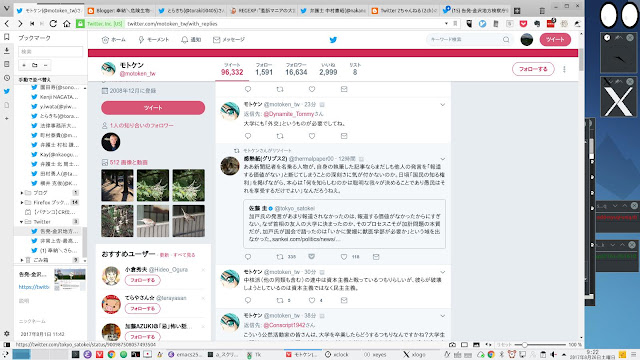Open the 通知 notifications item
The width and height of the screenshot is (640, 360).
click(191, 40)
